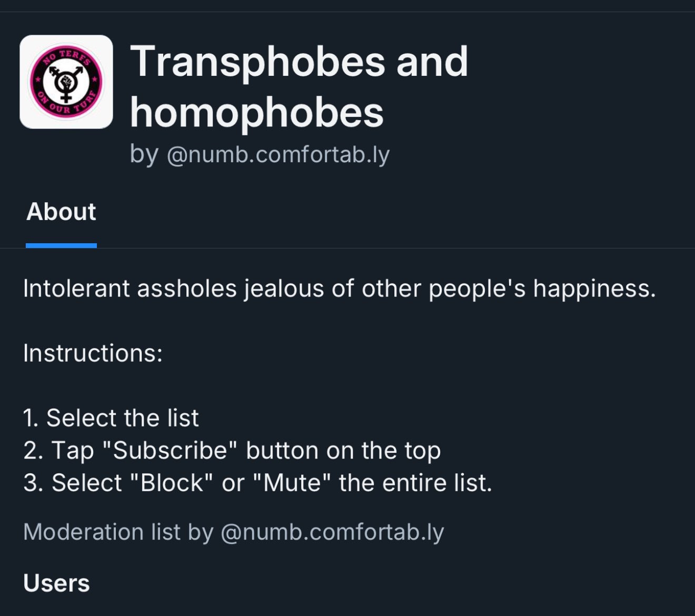
Task: Click the word "Block" in step 3
Action: pyautogui.click(x=172, y=483)
